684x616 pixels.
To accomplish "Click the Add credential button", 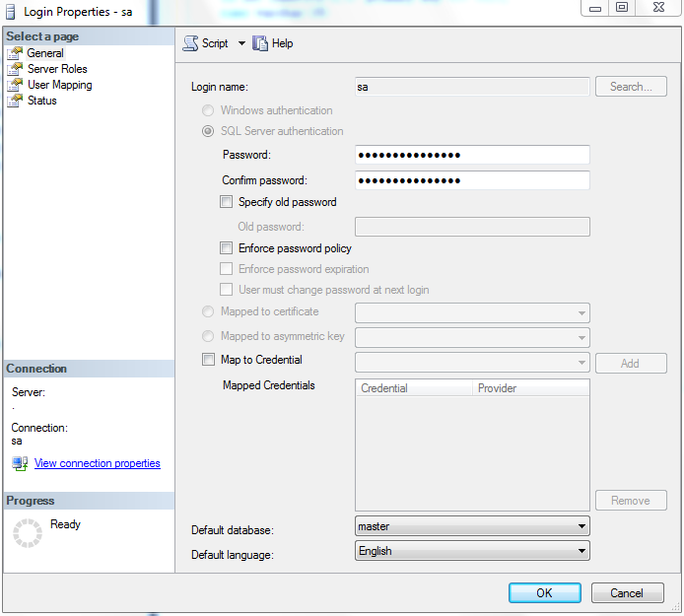I will (x=631, y=364).
